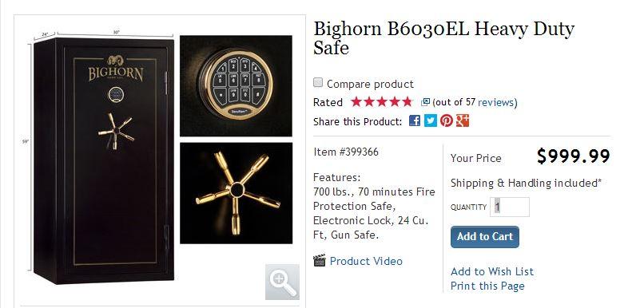This screenshot has width=644, height=308.
Task: Pin product using Pinterest icon
Action: pyautogui.click(x=447, y=120)
